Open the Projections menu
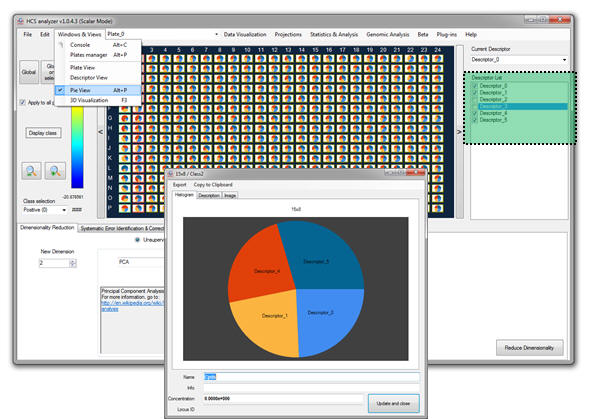The width and height of the screenshot is (592, 419). pos(288,34)
